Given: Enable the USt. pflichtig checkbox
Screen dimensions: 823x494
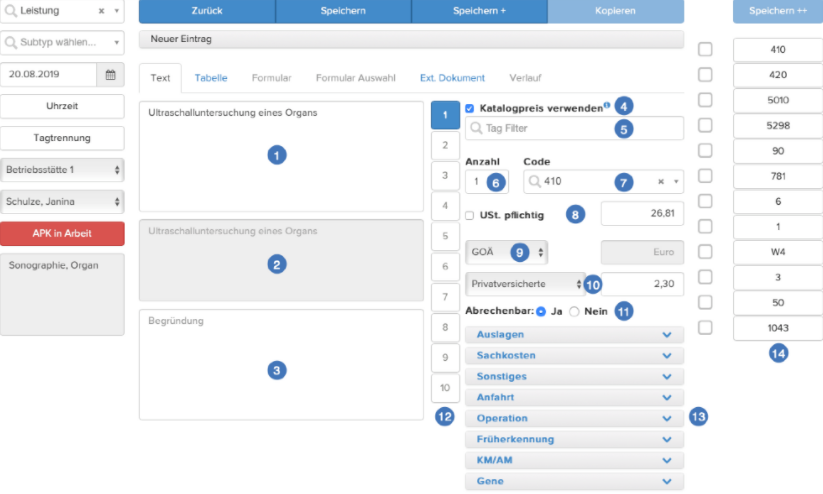Looking at the screenshot, I should (469, 215).
